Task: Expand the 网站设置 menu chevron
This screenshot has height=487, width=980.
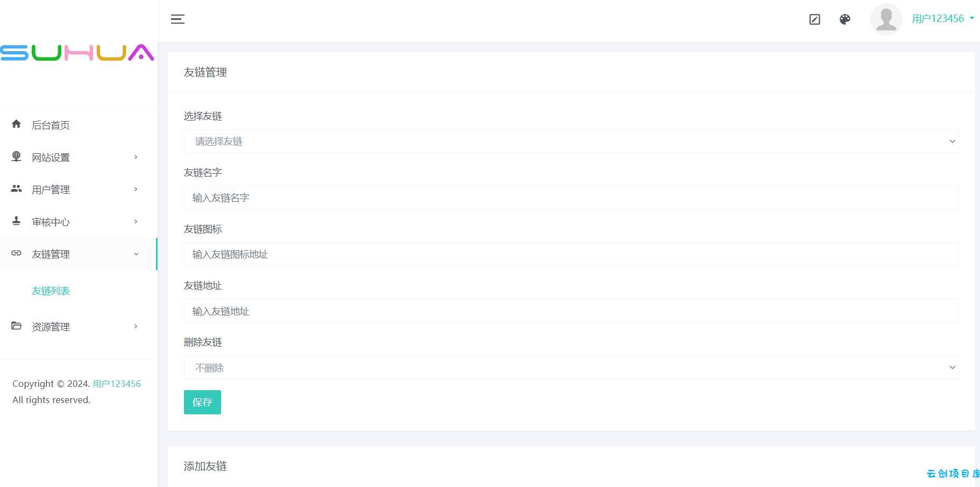Action: click(x=136, y=157)
